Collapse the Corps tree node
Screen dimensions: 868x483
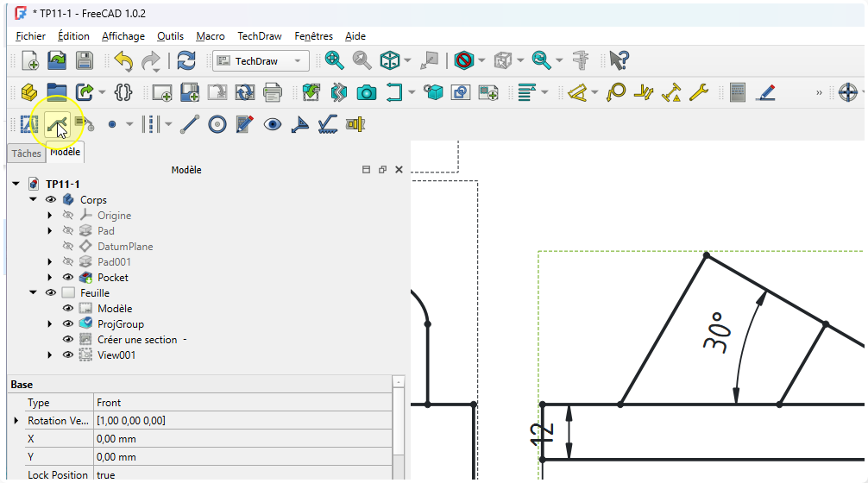pyautogui.click(x=33, y=200)
